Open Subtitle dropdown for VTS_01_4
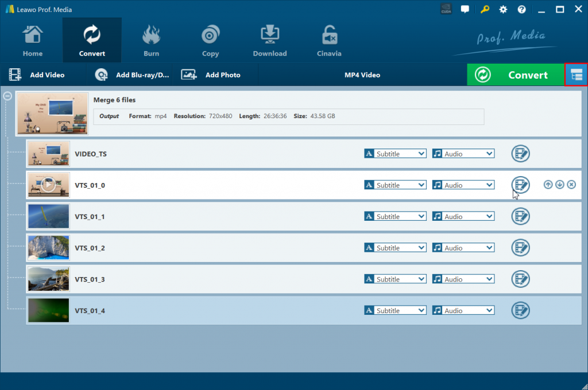Image resolution: width=588 pixels, height=390 pixels. click(x=395, y=311)
